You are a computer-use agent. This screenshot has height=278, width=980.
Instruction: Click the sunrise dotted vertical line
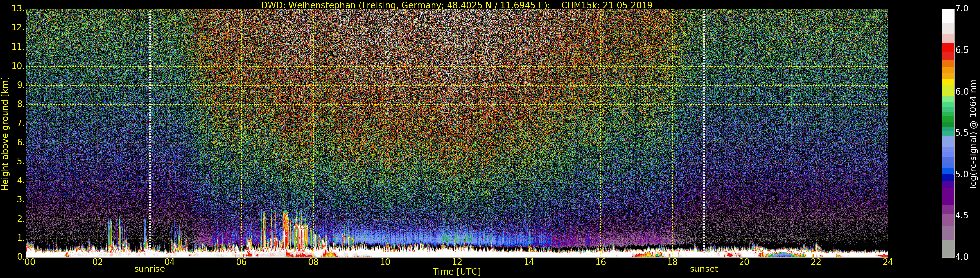(150, 130)
